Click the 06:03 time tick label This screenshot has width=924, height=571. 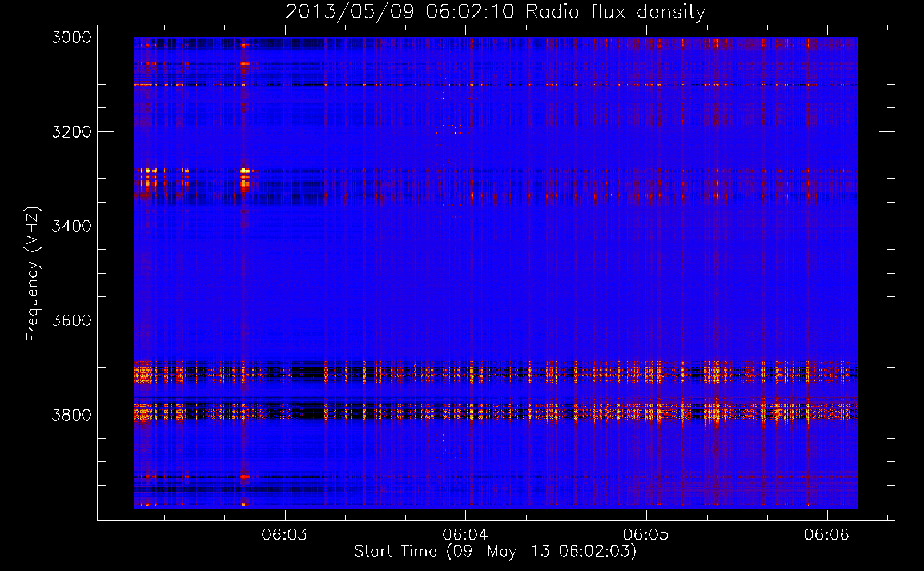coord(284,534)
